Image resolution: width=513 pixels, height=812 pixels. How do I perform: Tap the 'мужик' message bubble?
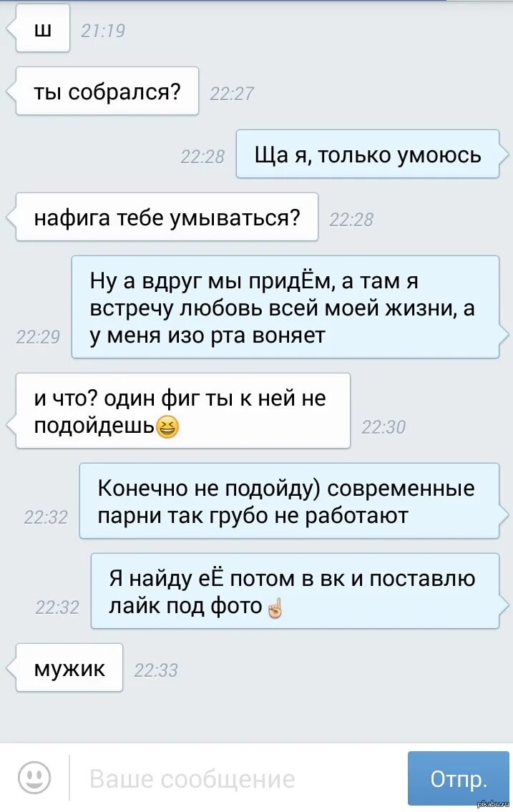[69, 667]
